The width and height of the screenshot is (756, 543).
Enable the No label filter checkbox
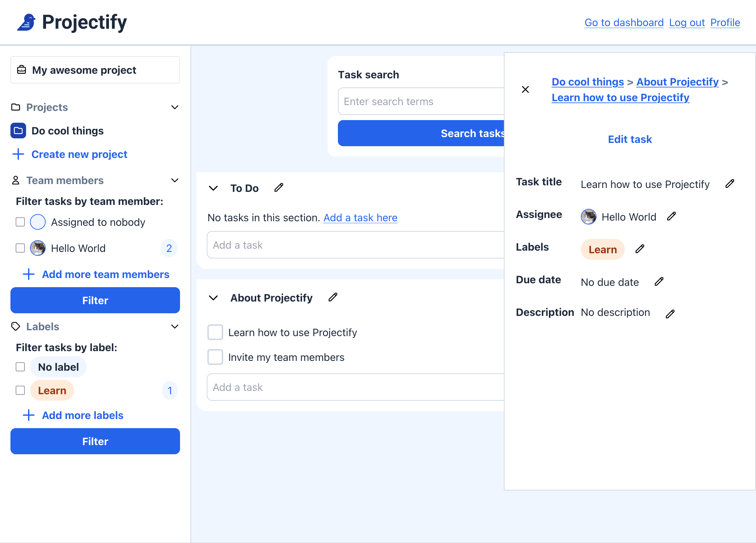(20, 366)
